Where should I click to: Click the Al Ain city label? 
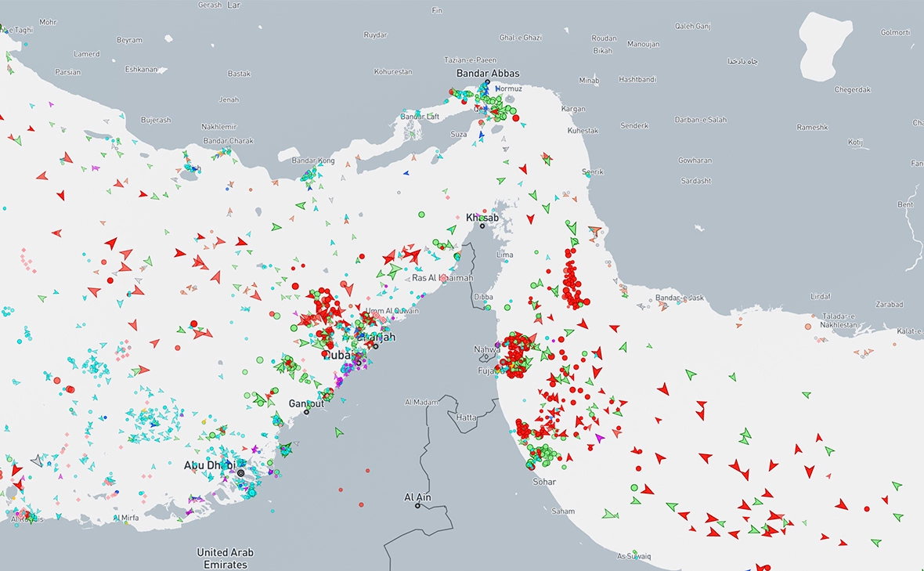(417, 496)
